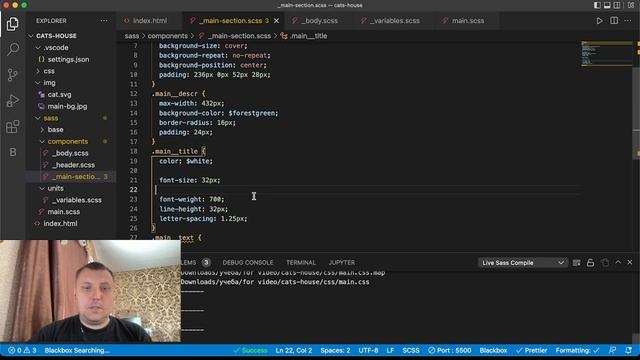This screenshot has height=360, width=640.
Task: Open the Terminal panel tab
Action: click(301, 263)
